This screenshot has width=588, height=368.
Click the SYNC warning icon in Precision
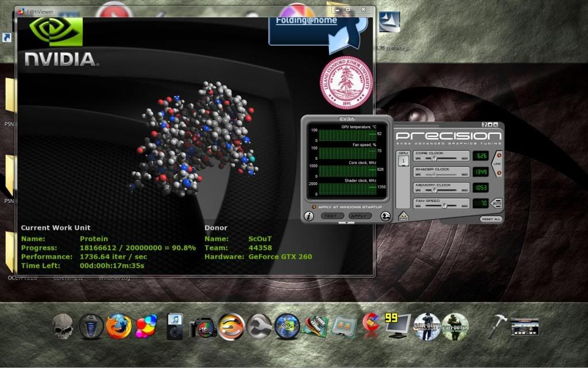[403, 217]
